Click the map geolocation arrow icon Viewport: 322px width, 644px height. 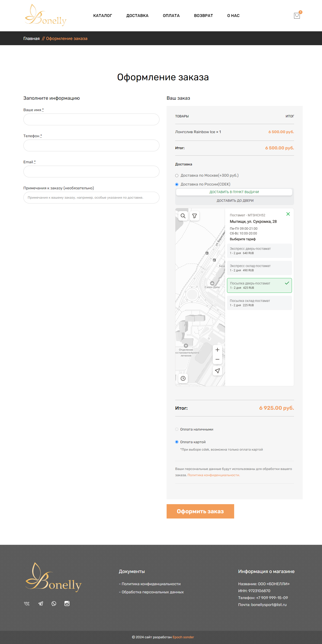point(217,371)
